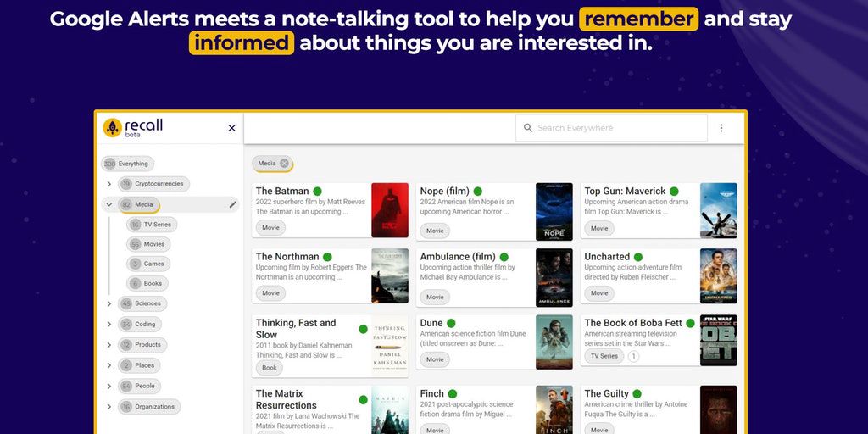
Task: Expand the People category
Action: coord(109,386)
